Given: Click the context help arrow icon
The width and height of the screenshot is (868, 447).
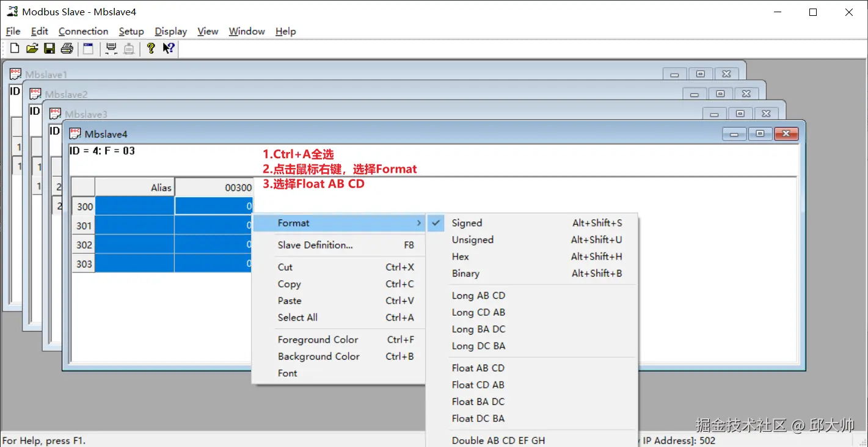Looking at the screenshot, I should pos(169,49).
